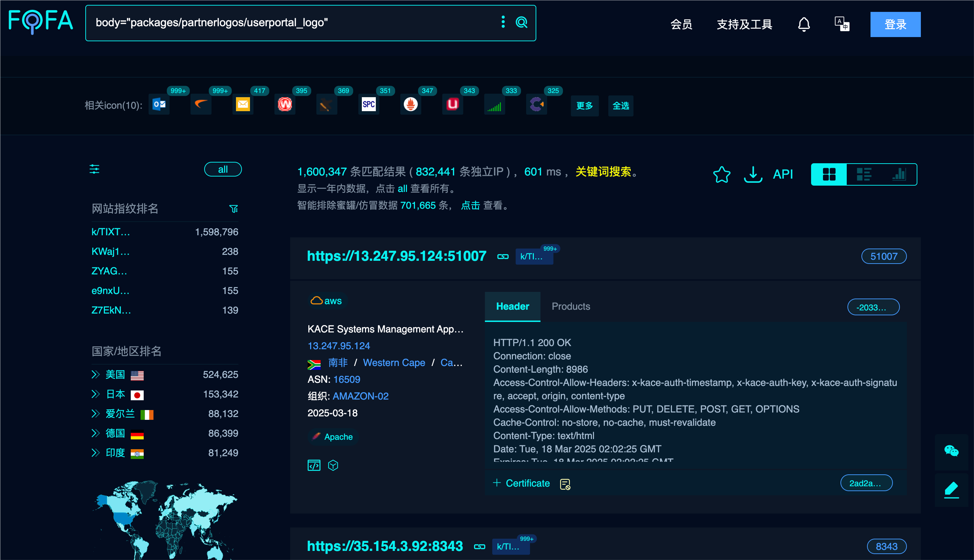
Task: Open link icon beside 13.247.95.124:51007
Action: (503, 257)
